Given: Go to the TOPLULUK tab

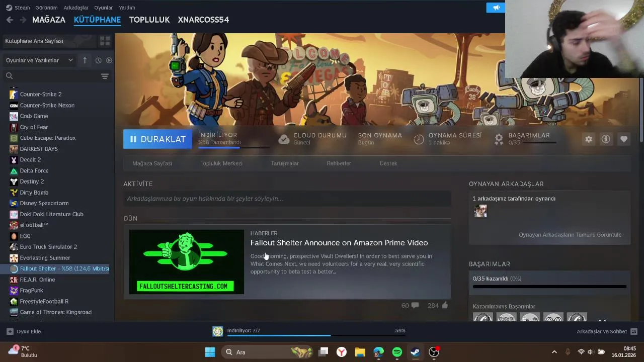Looking at the screenshot, I should tap(149, 20).
